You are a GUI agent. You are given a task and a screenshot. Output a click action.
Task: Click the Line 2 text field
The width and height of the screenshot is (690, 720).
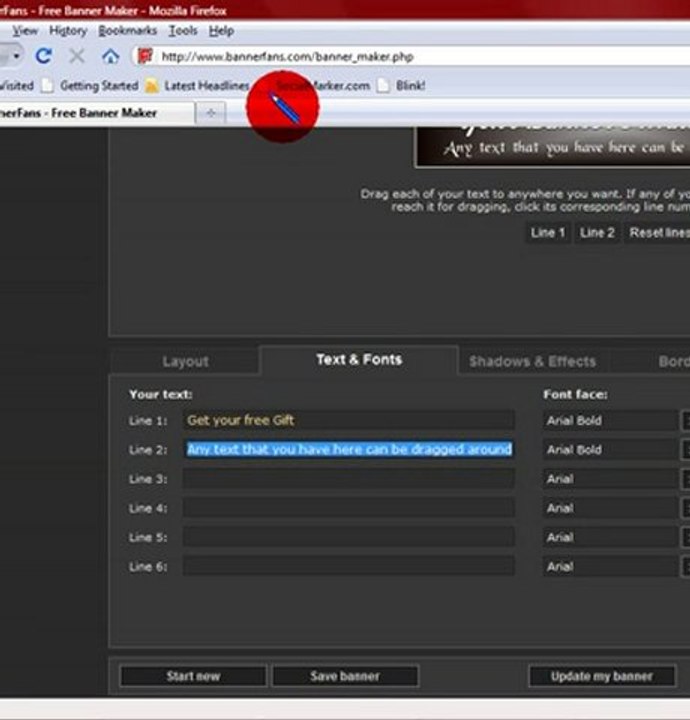point(349,450)
